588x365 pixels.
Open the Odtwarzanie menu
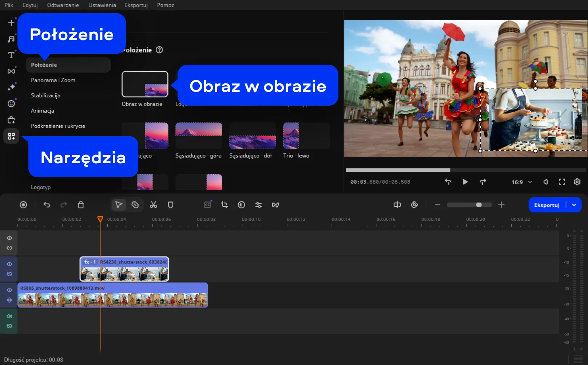click(x=63, y=5)
